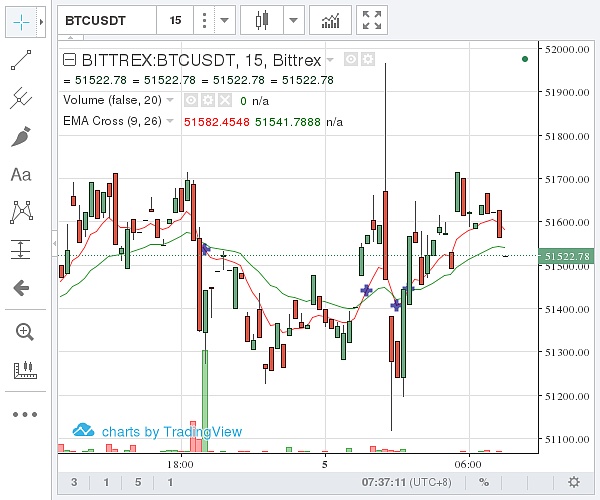The image size is (600, 500).
Task: Open BITTREX:BTCUSDT legend dropdown arrow
Action: pyautogui.click(x=330, y=60)
